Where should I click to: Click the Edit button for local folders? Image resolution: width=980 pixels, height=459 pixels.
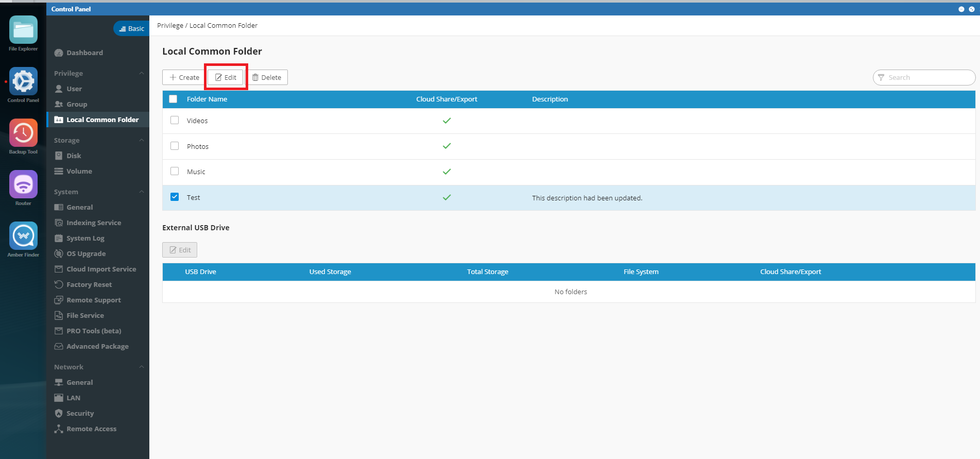click(x=226, y=77)
